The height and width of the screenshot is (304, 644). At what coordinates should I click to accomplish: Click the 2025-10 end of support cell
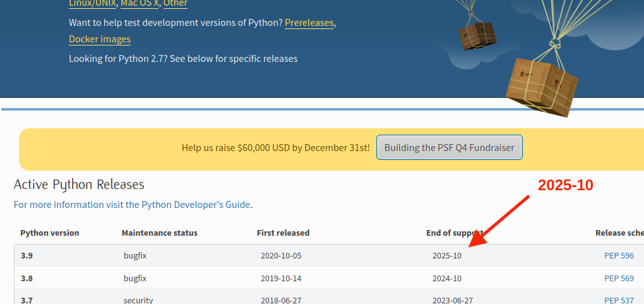pyautogui.click(x=447, y=255)
